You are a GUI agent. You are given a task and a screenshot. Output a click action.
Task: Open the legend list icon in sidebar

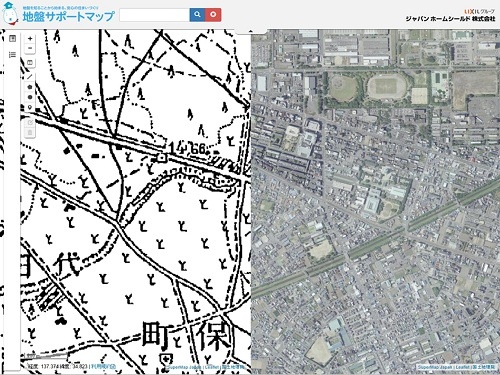coord(12,54)
